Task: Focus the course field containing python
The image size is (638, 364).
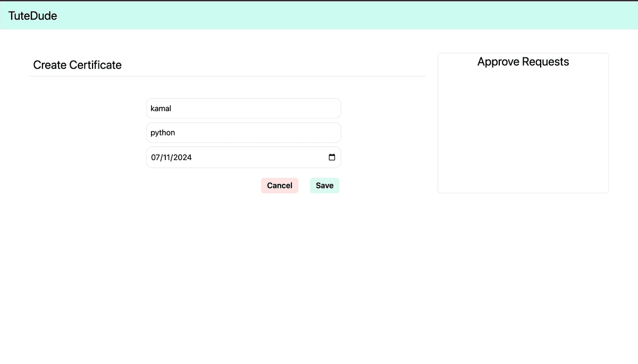Action: [244, 133]
